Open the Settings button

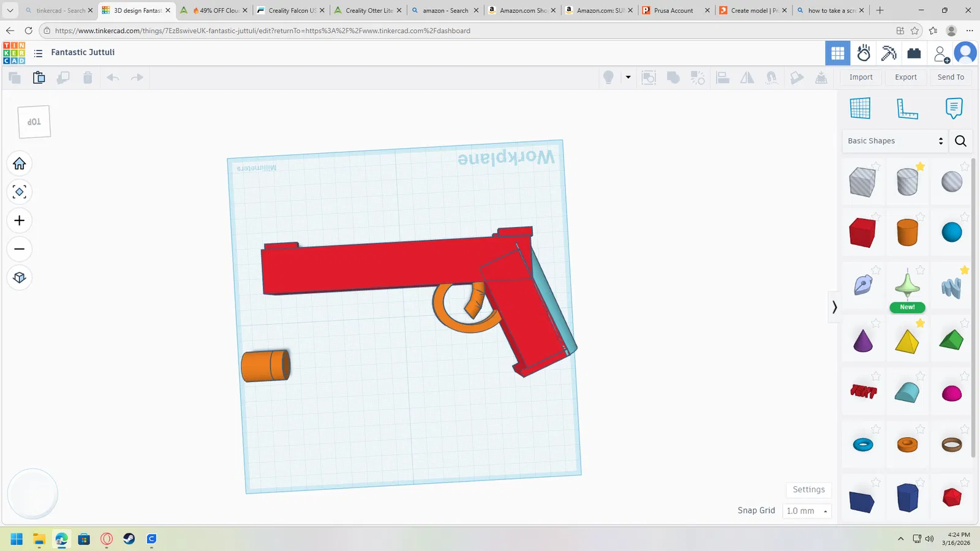pyautogui.click(x=809, y=490)
